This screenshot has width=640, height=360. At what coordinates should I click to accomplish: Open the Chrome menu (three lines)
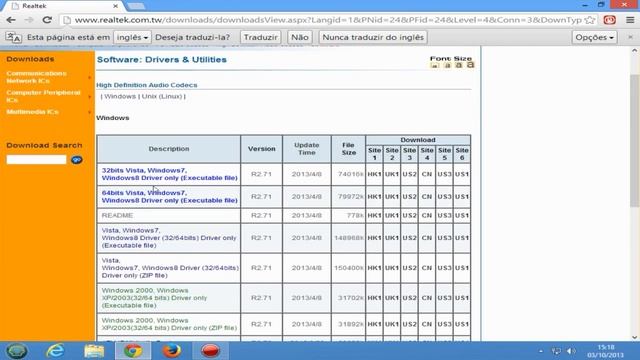click(630, 20)
